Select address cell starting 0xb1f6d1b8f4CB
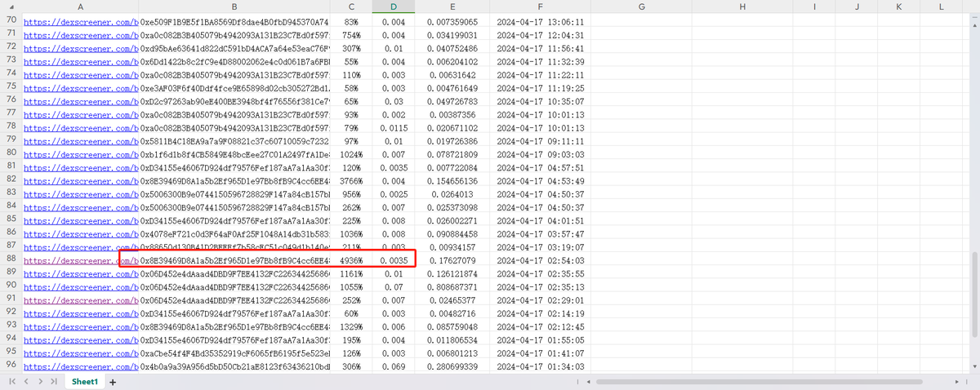 point(234,154)
